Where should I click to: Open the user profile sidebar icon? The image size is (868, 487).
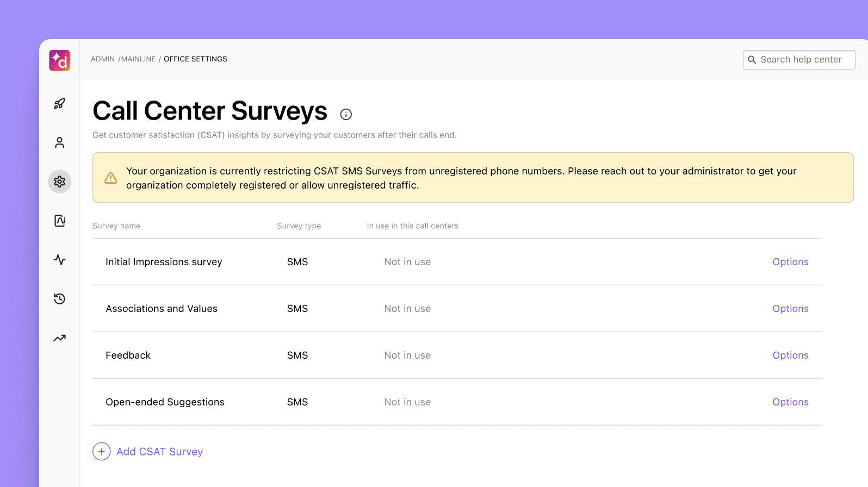[x=60, y=142]
